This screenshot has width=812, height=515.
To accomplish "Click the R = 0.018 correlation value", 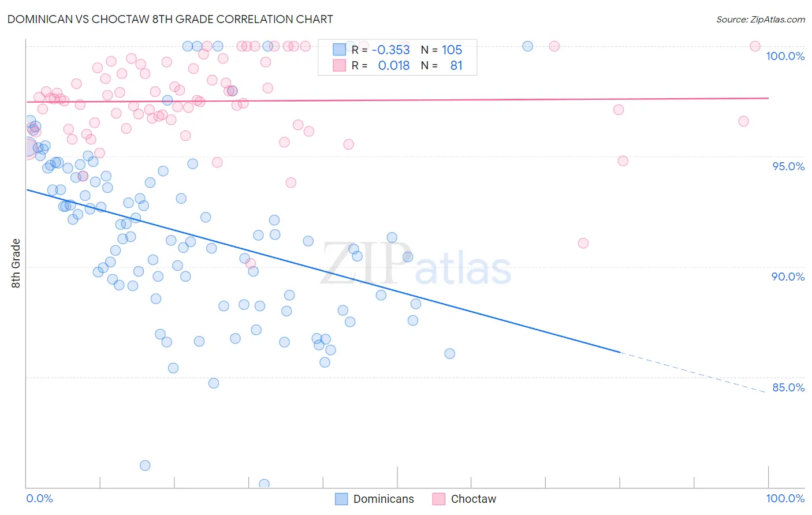I will 381,65.
